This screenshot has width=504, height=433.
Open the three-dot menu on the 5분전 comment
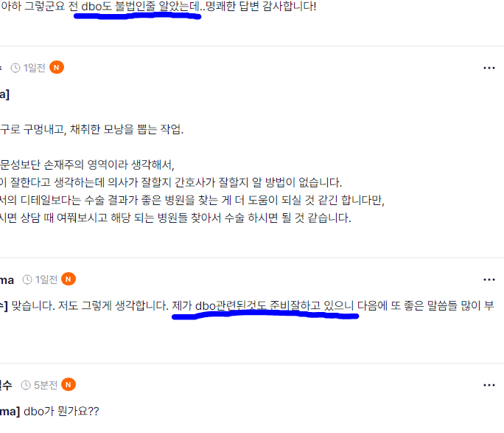(489, 385)
